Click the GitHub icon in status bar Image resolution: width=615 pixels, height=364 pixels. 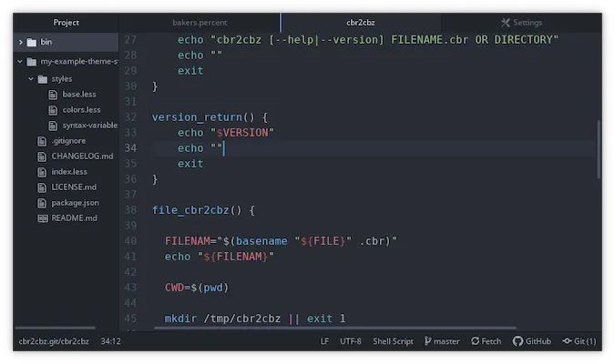517,341
